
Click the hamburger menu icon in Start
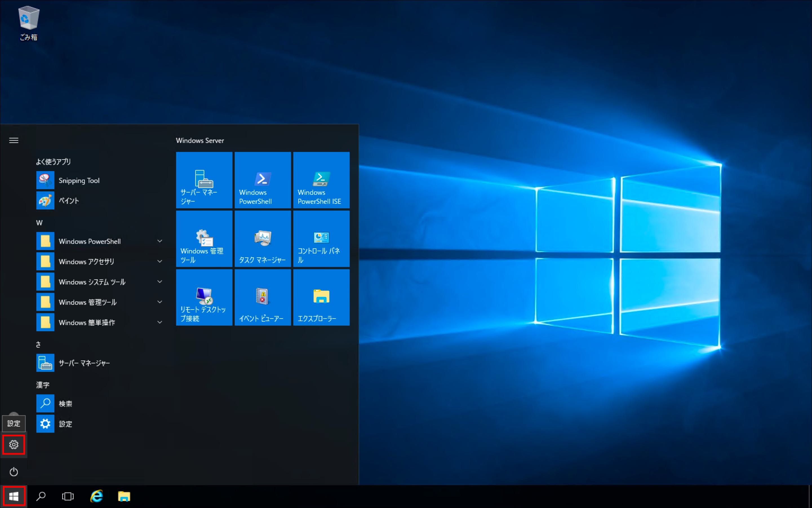[14, 140]
